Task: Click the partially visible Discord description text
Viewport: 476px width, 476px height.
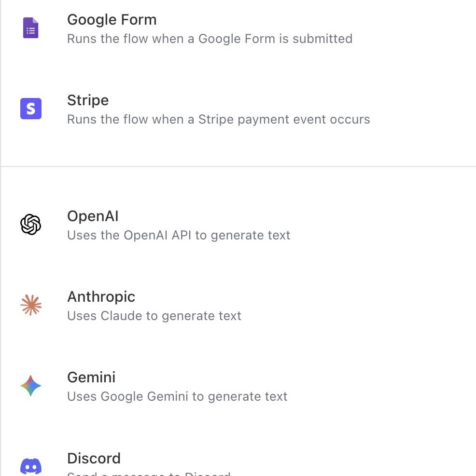Action: pos(149,473)
